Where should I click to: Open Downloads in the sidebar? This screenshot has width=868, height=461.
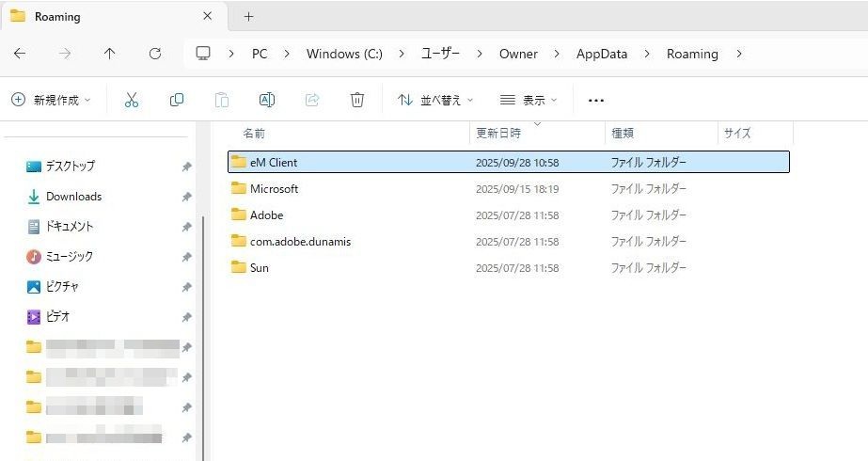pos(73,197)
